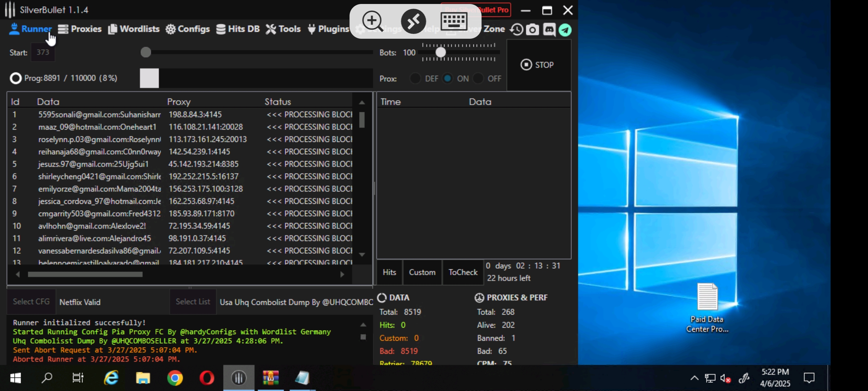
Task: Click the Start number input field
Action: tap(43, 52)
